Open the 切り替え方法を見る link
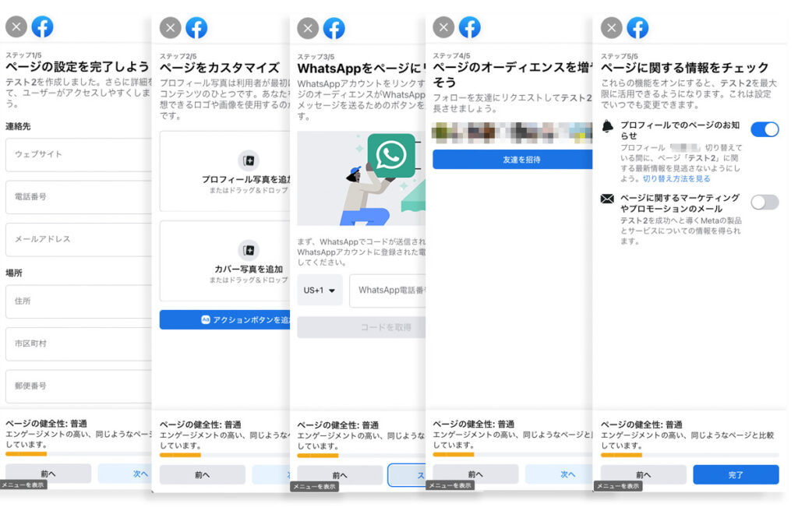 (676, 179)
